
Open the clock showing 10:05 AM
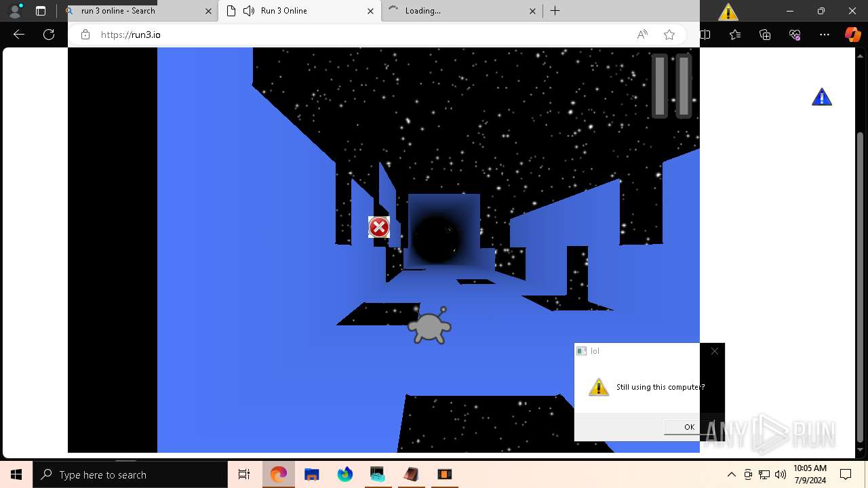[x=810, y=474]
